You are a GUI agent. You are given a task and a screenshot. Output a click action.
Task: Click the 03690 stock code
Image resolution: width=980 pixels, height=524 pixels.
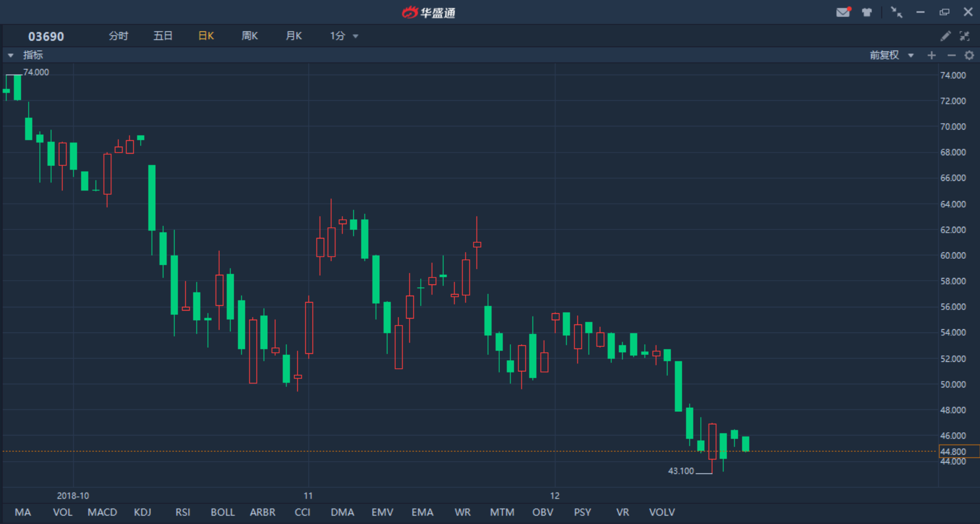coord(46,37)
